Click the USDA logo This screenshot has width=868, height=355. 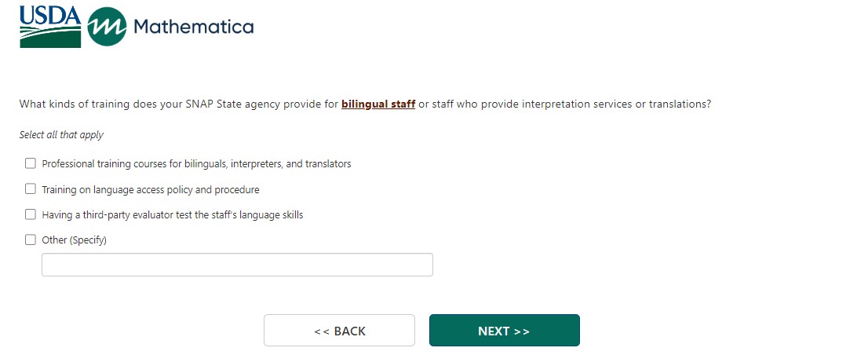coord(50,25)
